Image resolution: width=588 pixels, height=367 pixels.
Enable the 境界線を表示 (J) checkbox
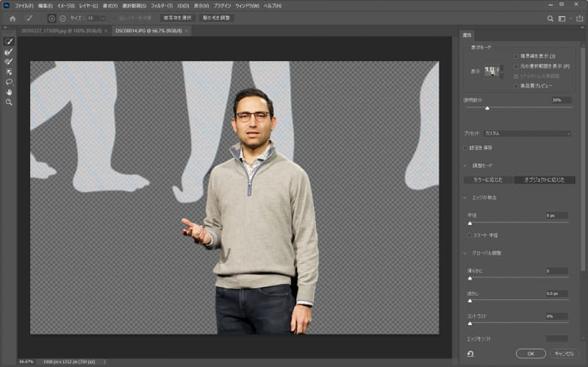(x=517, y=56)
